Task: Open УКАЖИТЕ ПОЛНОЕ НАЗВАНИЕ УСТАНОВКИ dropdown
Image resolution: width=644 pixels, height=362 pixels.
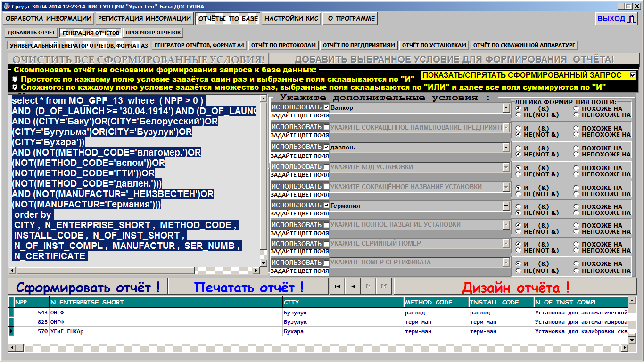Action: (x=506, y=225)
